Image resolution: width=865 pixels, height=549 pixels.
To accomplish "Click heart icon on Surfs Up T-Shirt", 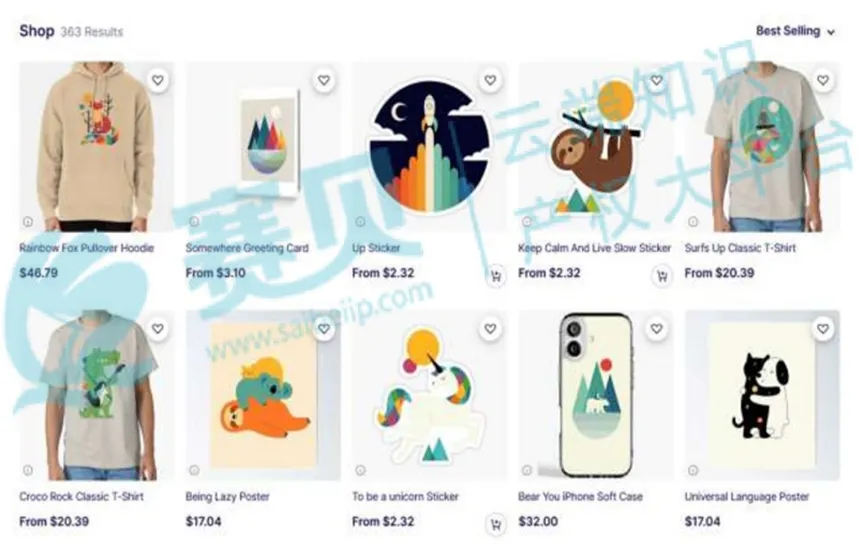I will (x=823, y=81).
